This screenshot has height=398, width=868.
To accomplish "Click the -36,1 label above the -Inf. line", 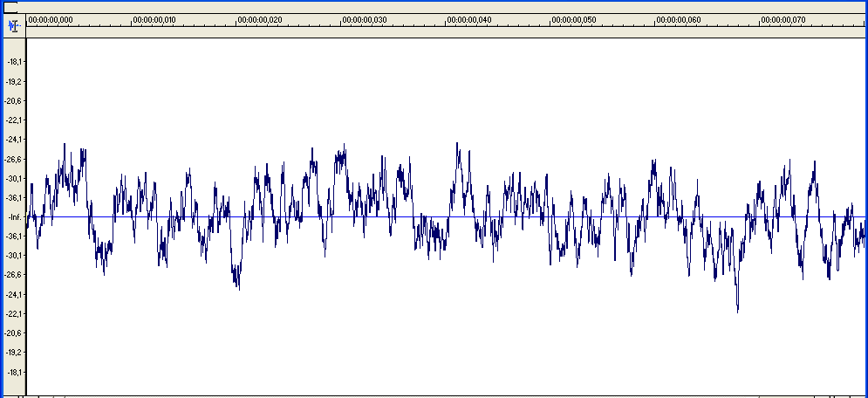I will [15, 197].
